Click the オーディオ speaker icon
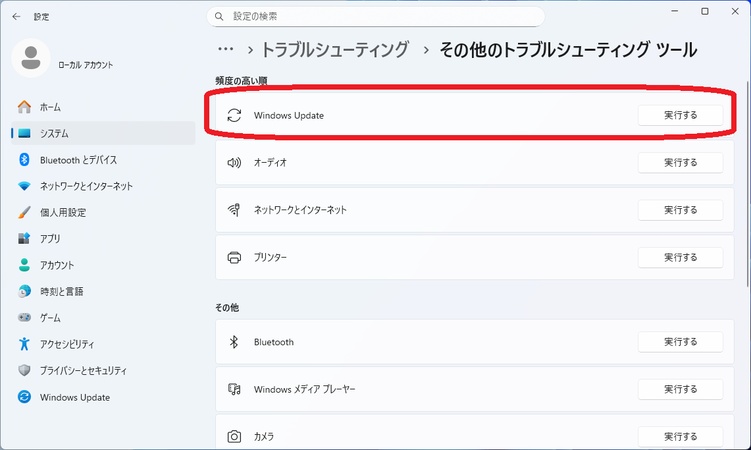Viewport: 751px width, 450px height. click(234, 162)
